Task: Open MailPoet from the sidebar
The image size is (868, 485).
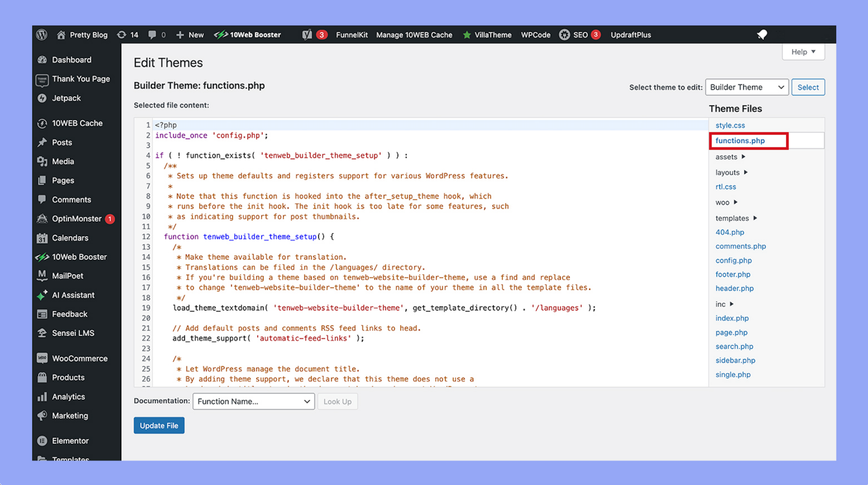Action: [42, 275]
